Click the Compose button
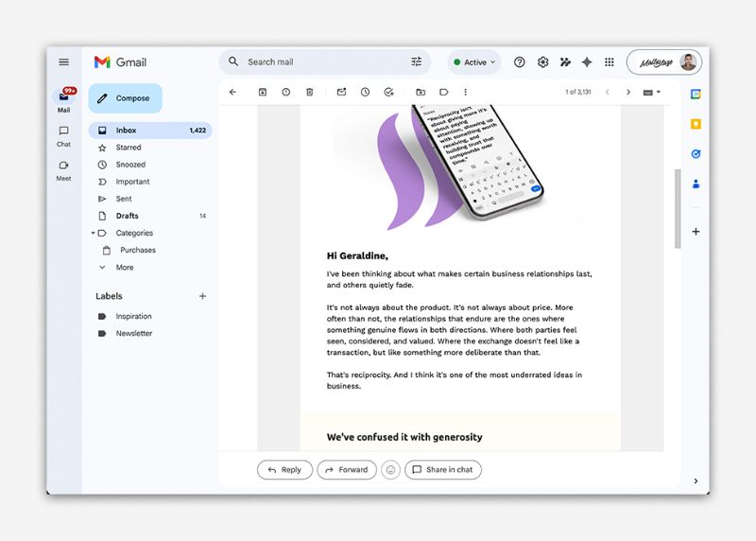The width and height of the screenshot is (756, 541). [x=126, y=98]
